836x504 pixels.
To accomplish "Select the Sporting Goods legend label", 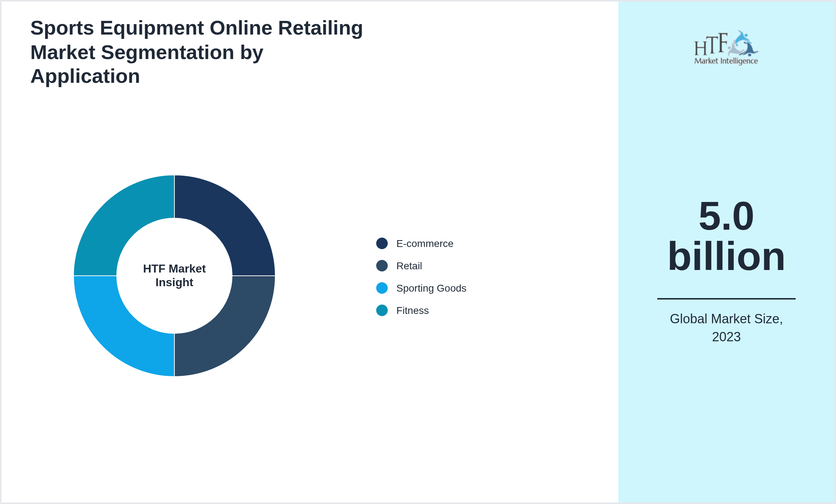I will click(x=431, y=288).
